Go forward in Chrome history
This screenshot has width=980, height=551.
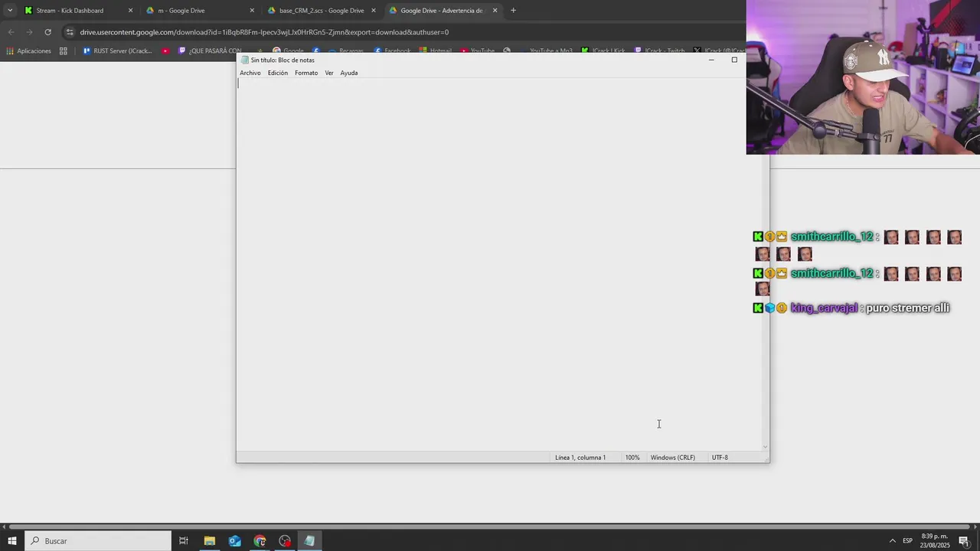[x=29, y=32]
